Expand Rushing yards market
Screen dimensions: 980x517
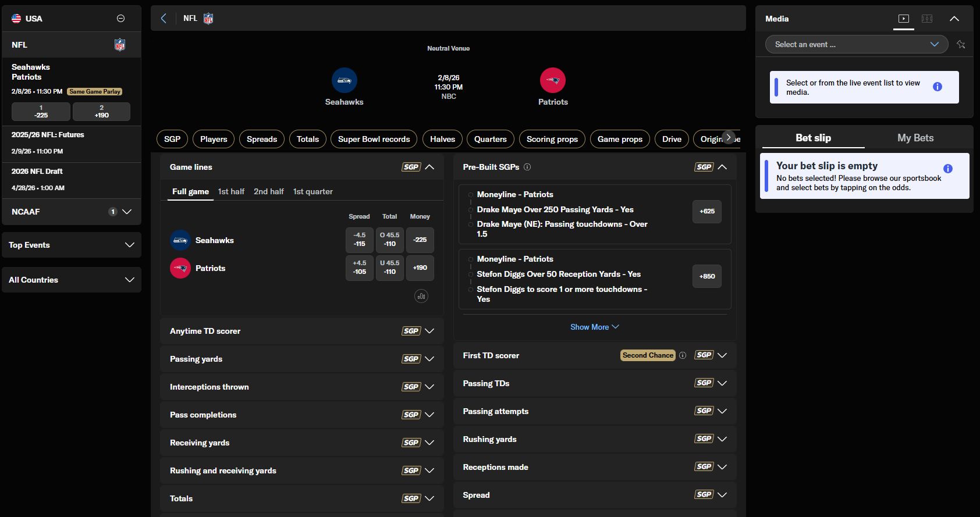point(595,439)
